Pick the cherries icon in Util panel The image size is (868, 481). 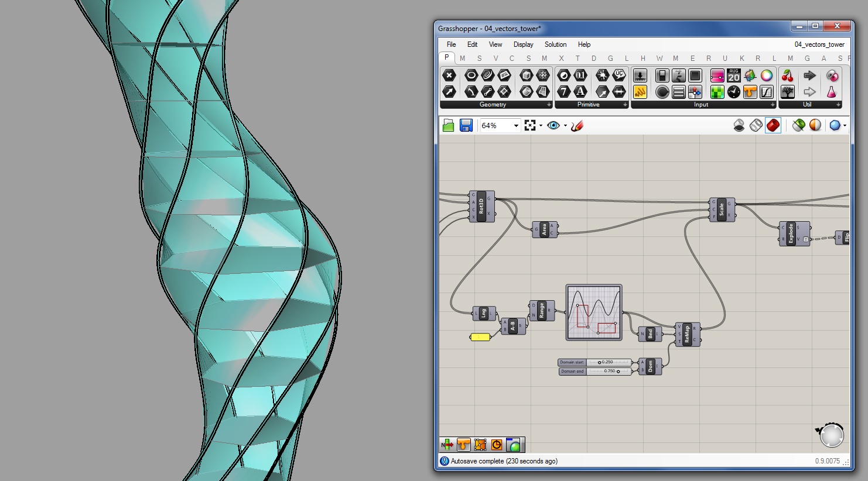click(788, 75)
